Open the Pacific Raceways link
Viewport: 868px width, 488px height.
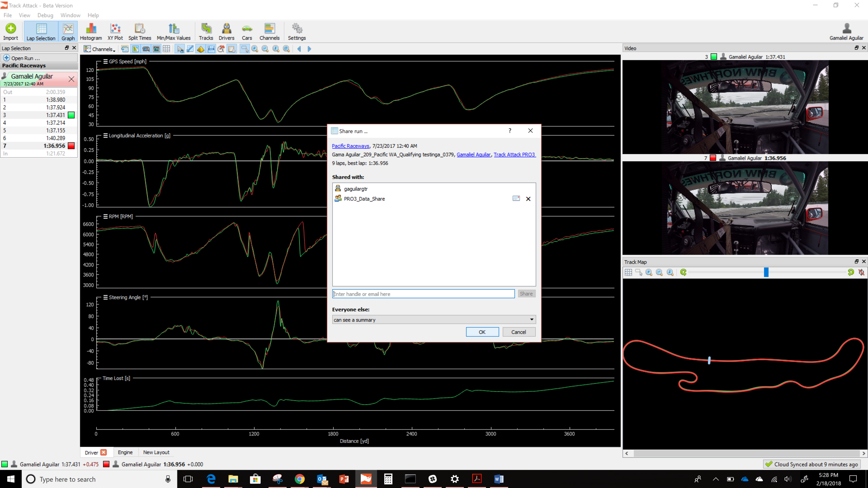tap(350, 146)
